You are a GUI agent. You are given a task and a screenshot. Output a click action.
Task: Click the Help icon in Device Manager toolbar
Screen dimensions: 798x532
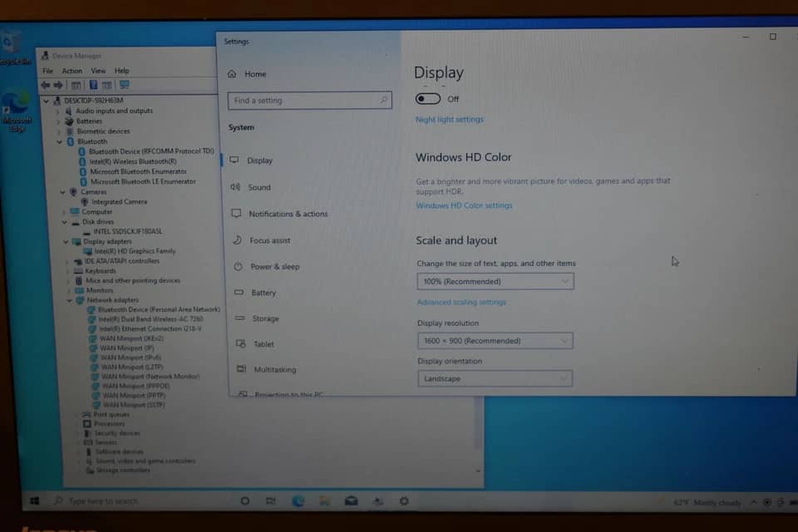coord(93,85)
